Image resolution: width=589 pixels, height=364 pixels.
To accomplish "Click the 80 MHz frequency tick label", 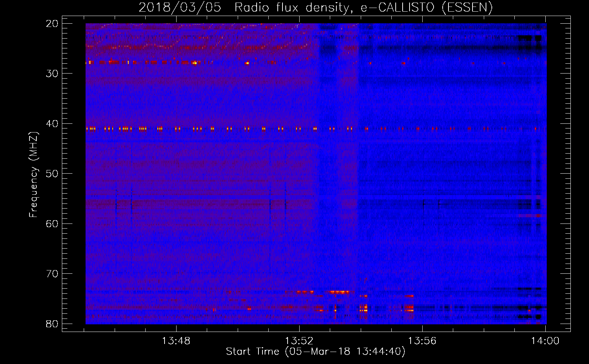I will 52,324.
